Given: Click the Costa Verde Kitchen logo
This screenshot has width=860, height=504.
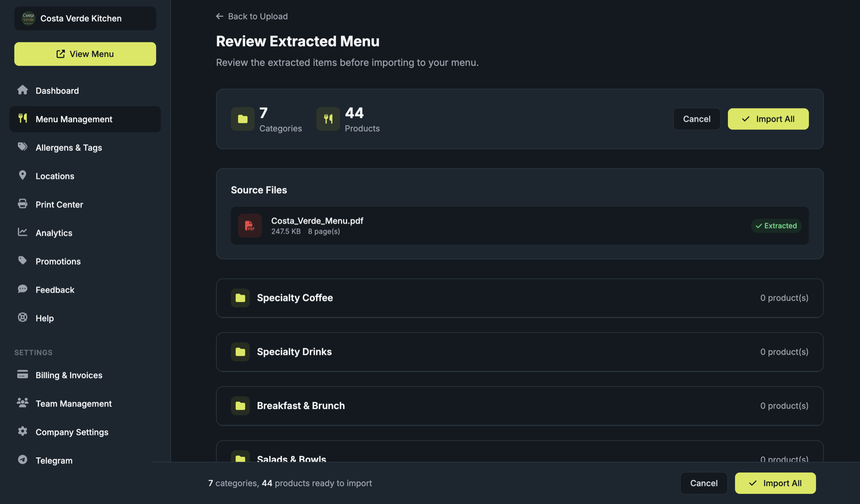Looking at the screenshot, I should tap(28, 18).
